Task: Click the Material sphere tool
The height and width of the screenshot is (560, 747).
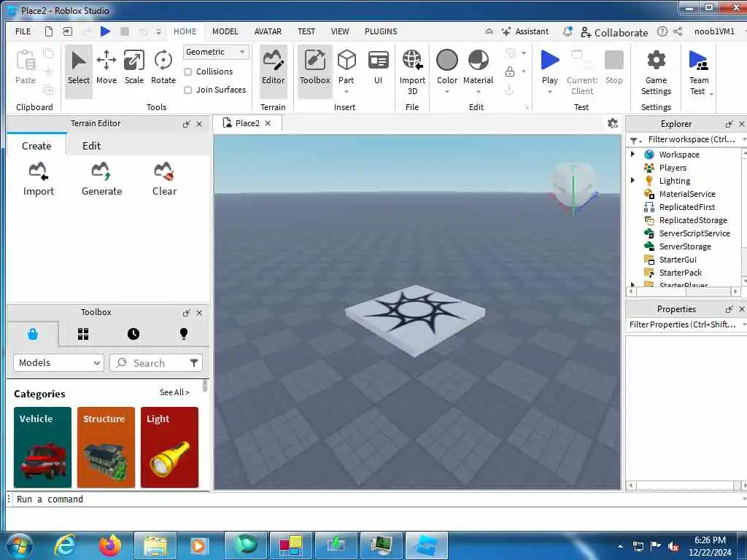Action: 479,61
